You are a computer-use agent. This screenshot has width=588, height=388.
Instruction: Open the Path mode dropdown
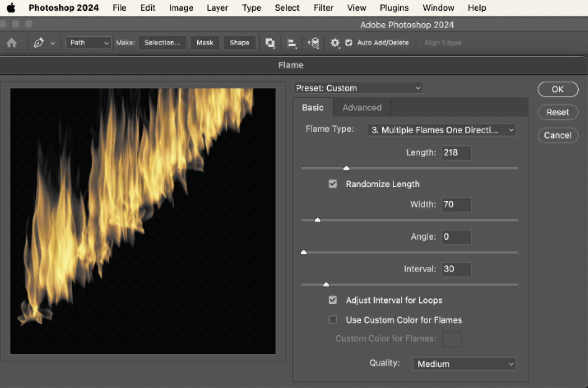point(88,43)
